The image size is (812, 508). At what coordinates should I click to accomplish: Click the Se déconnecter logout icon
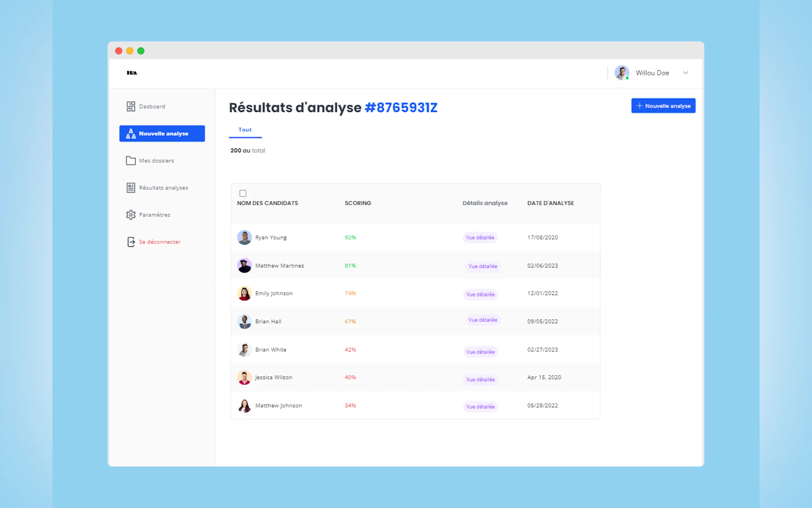[131, 242]
